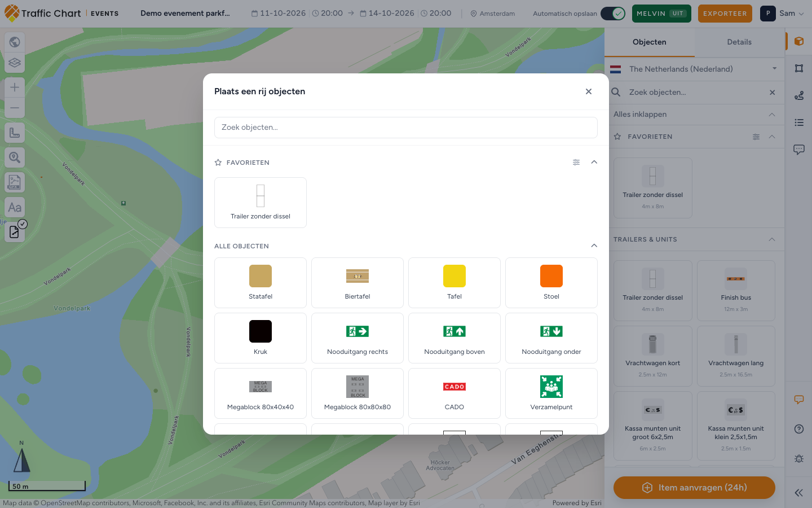Screen dimensions: 812x508
Task: Select the yellow Tafel swatch
Action: click(454, 276)
